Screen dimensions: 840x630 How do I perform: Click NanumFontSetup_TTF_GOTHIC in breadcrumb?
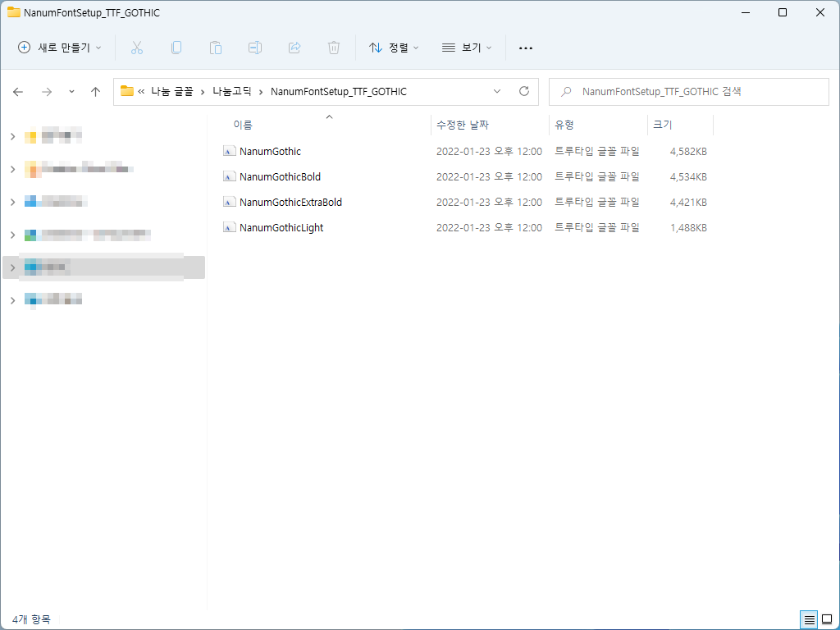tap(339, 92)
